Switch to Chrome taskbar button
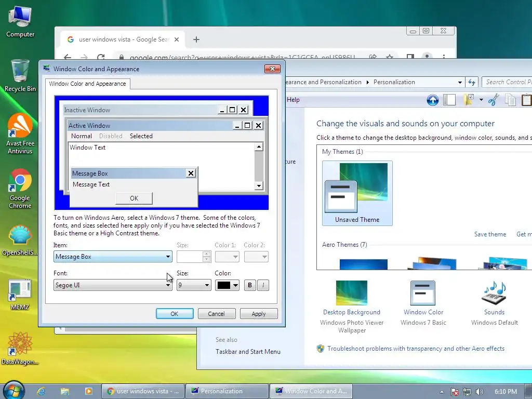Viewport: 532px width, 399px height. point(143,391)
